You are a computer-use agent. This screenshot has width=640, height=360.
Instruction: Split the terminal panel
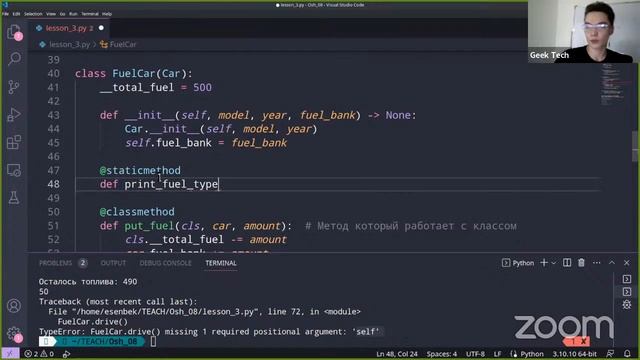coord(567,263)
